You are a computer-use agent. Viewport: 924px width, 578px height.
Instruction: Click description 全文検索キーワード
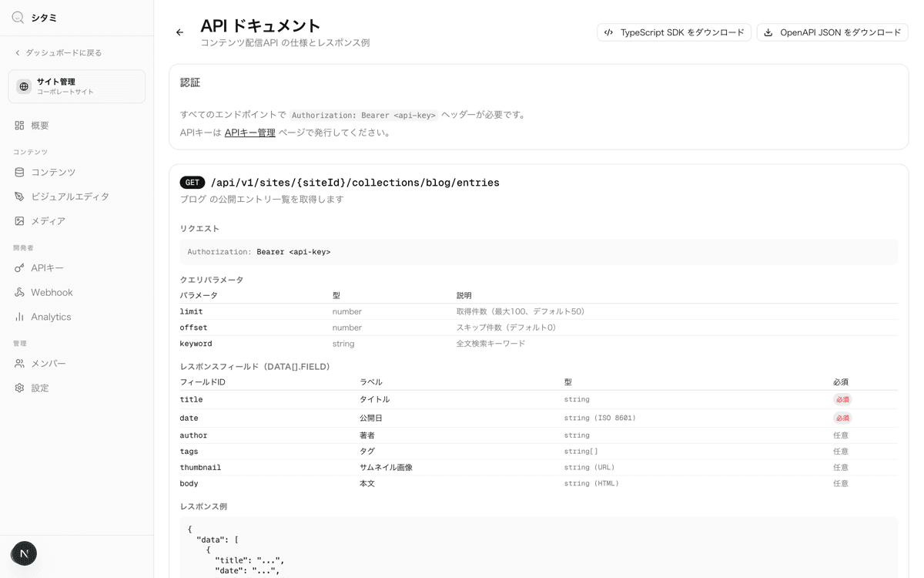[491, 344]
